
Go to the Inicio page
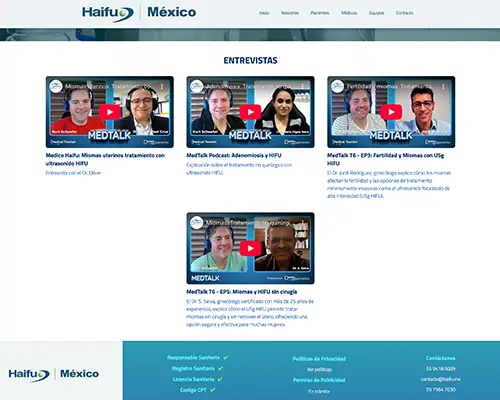[x=264, y=13]
